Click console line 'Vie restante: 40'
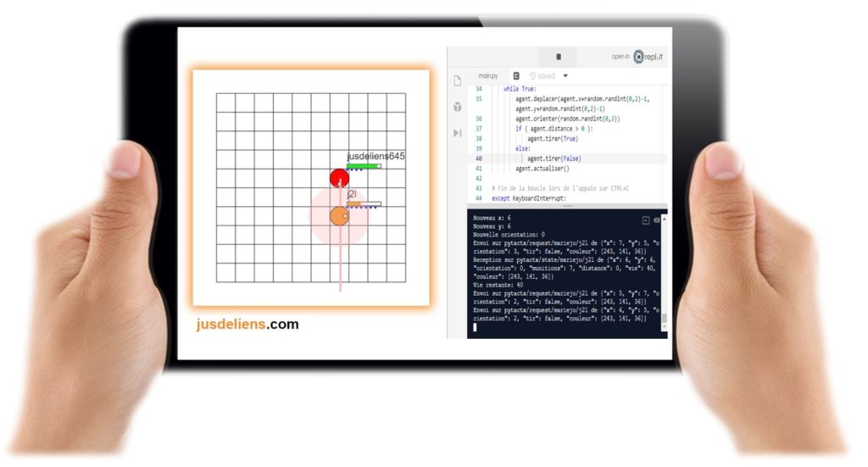 [498, 285]
